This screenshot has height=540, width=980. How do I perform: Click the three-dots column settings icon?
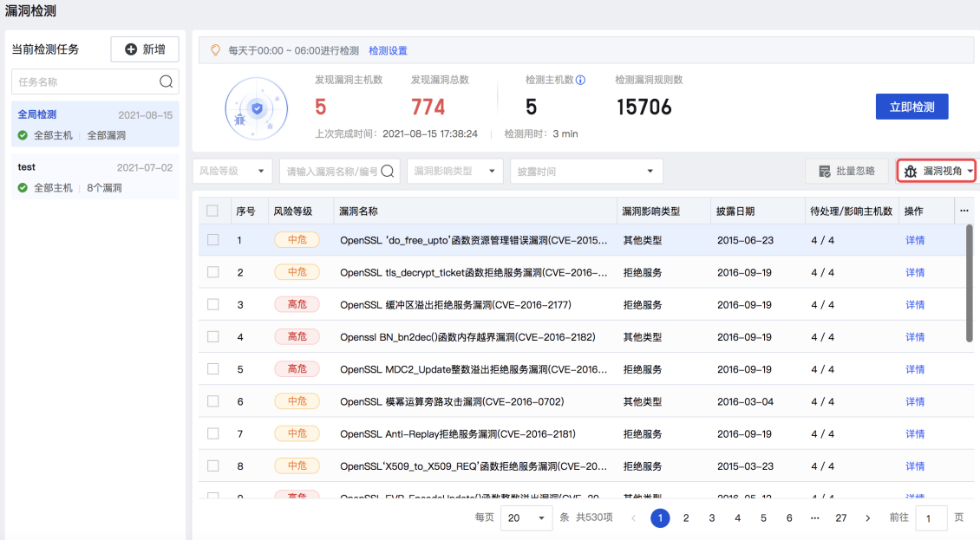964,211
